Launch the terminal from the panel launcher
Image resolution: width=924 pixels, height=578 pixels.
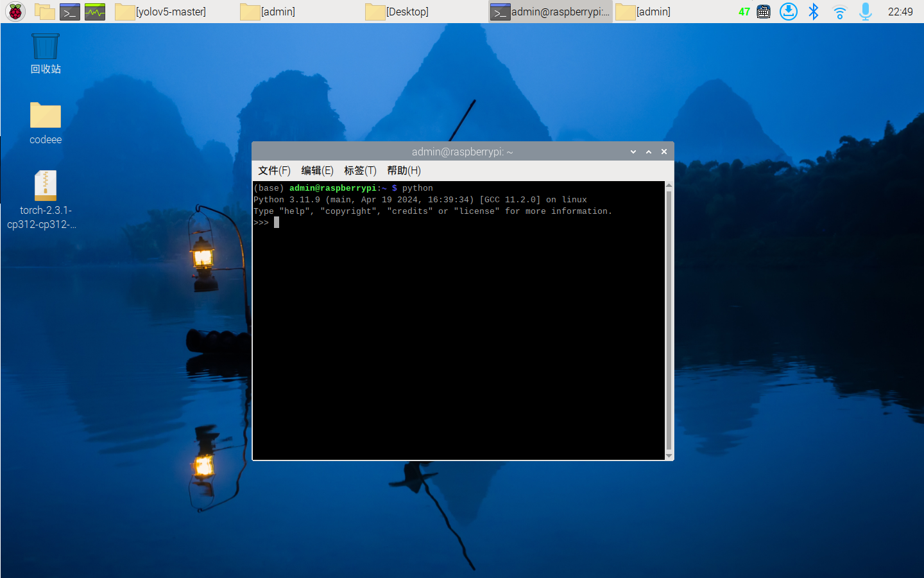click(x=69, y=12)
